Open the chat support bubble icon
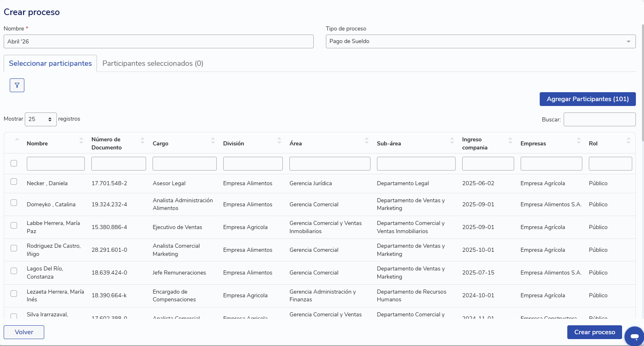Screen dimensions: 644x346 click(634, 336)
